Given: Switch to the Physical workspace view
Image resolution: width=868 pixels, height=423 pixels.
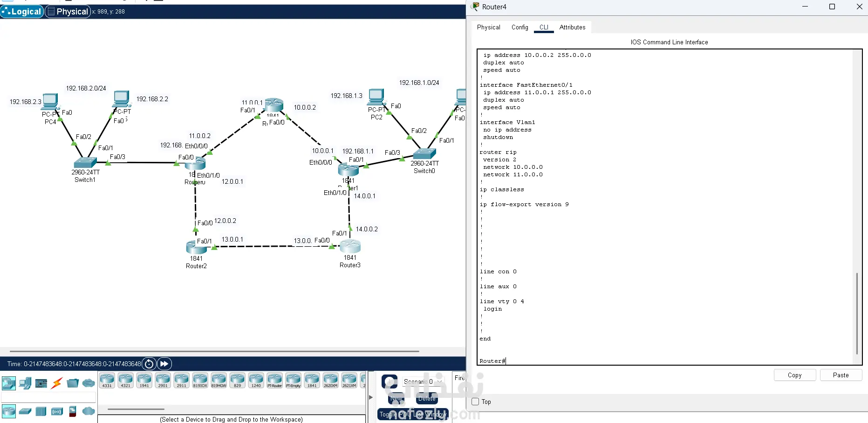Looking at the screenshot, I should click(68, 12).
